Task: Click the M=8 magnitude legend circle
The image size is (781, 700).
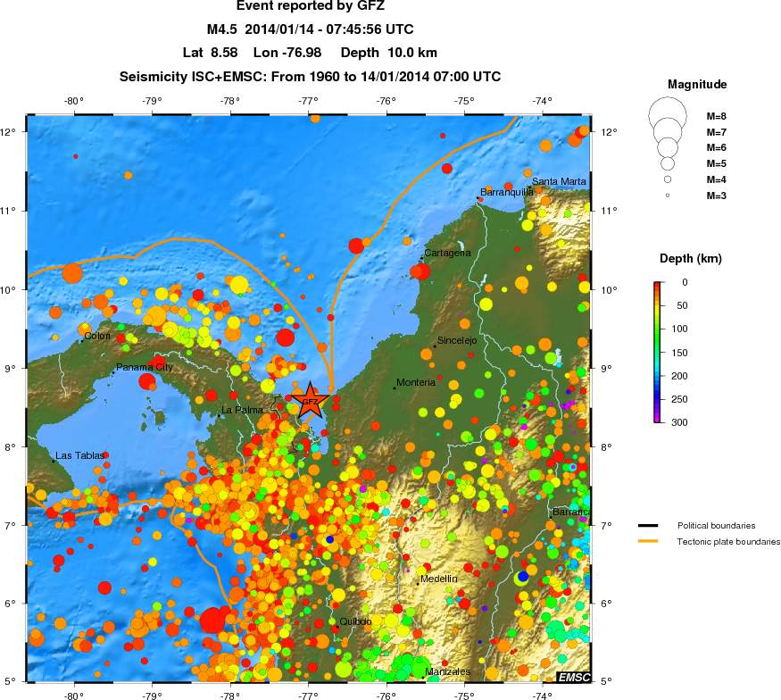Action: pos(668,116)
